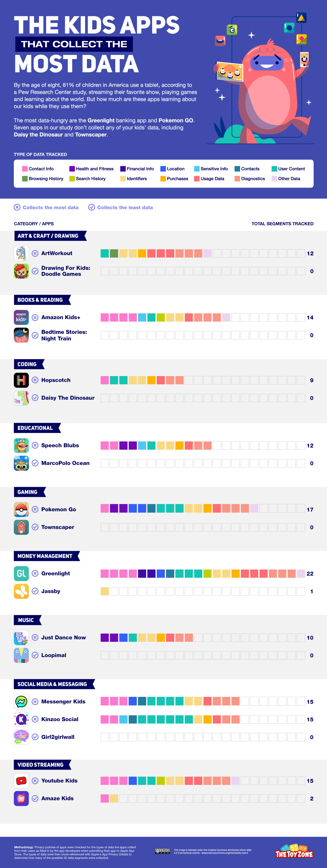Click the ArtWorkout app icon
The width and height of the screenshot is (327, 868).
pyautogui.click(x=21, y=253)
